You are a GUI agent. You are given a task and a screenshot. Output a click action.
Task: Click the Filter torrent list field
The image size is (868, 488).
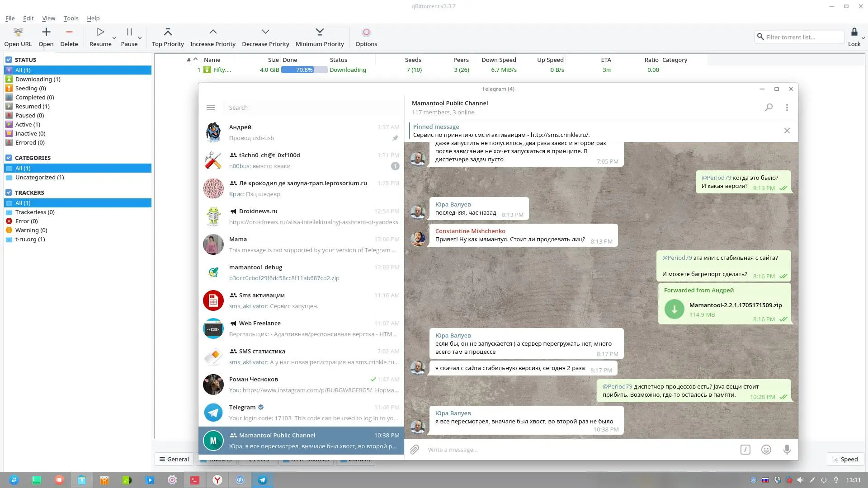click(x=799, y=37)
